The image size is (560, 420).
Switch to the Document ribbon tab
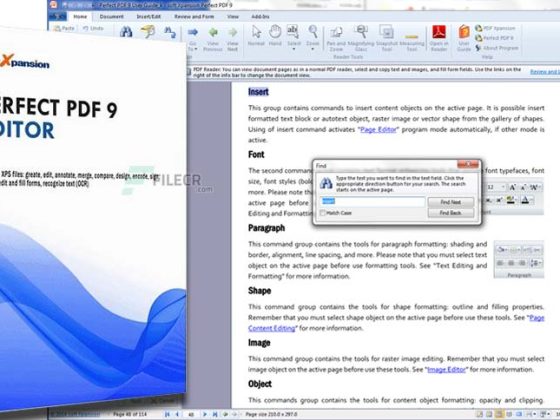coord(111,16)
